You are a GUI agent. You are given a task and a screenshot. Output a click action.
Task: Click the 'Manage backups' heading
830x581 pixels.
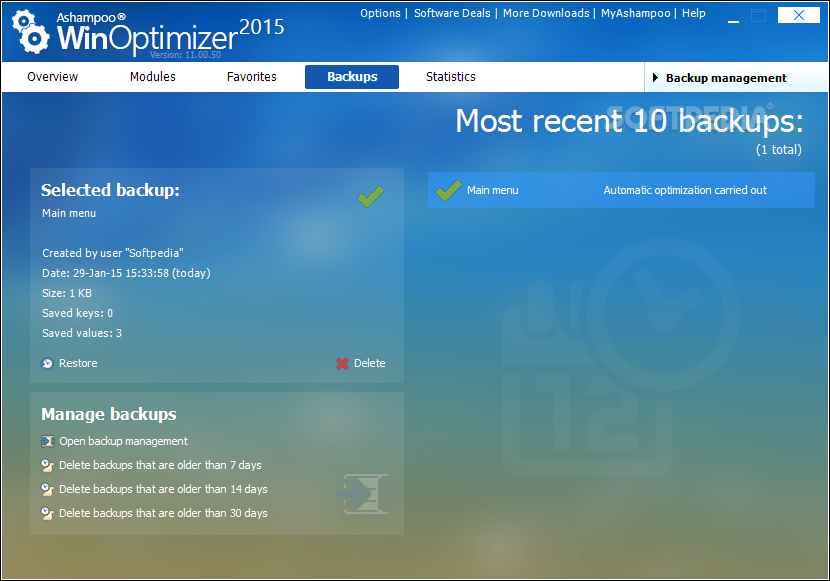pyautogui.click(x=109, y=414)
